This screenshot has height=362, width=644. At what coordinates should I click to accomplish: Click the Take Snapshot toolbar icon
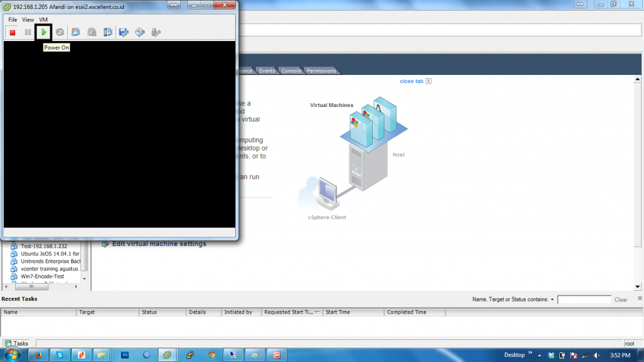(76, 32)
